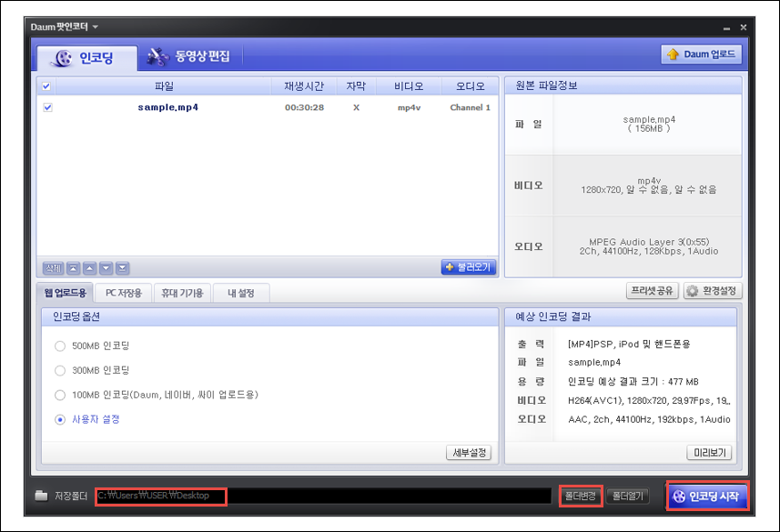
Task: Click the MPEG Audio Layer 3 info text
Action: tap(649, 242)
